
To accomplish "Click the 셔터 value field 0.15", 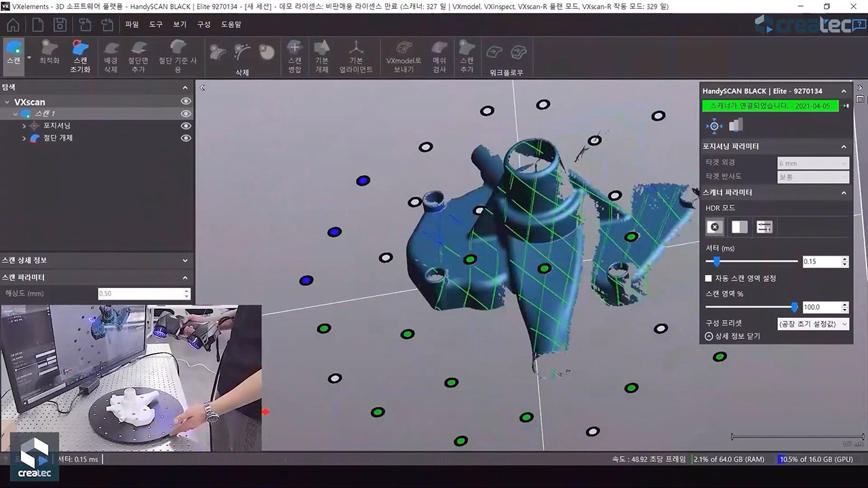I will pyautogui.click(x=821, y=262).
